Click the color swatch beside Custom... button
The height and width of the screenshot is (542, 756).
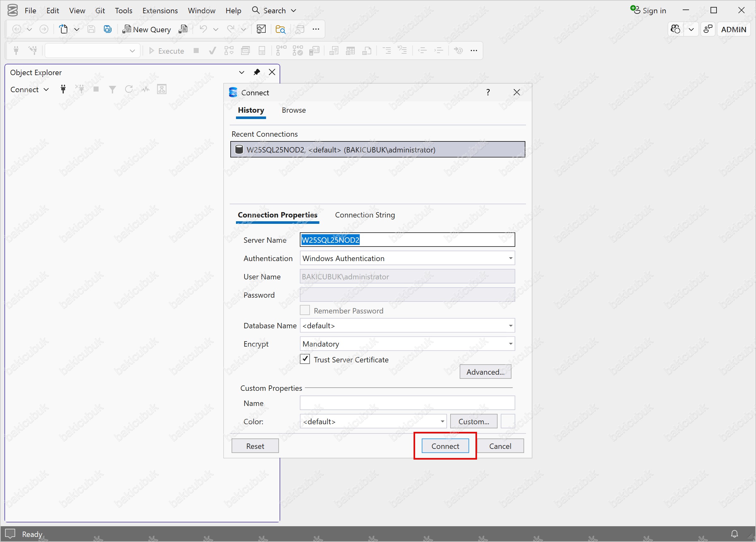[508, 421]
